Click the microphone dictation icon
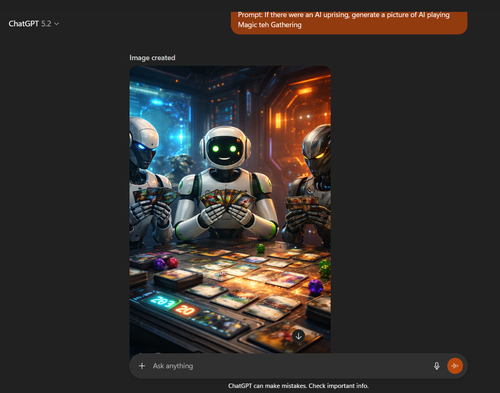Screen dimensions: 500x393 437,366
